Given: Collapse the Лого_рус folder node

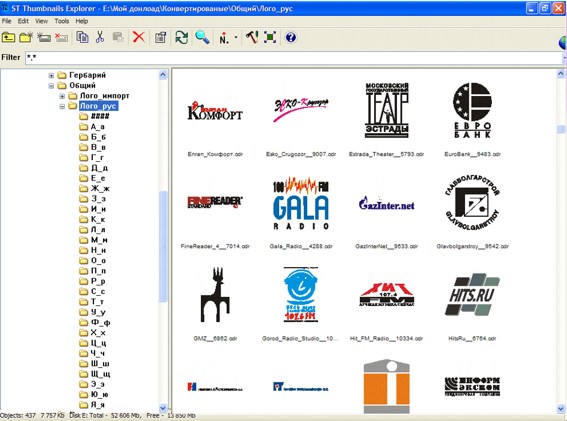Looking at the screenshot, I should 62,106.
